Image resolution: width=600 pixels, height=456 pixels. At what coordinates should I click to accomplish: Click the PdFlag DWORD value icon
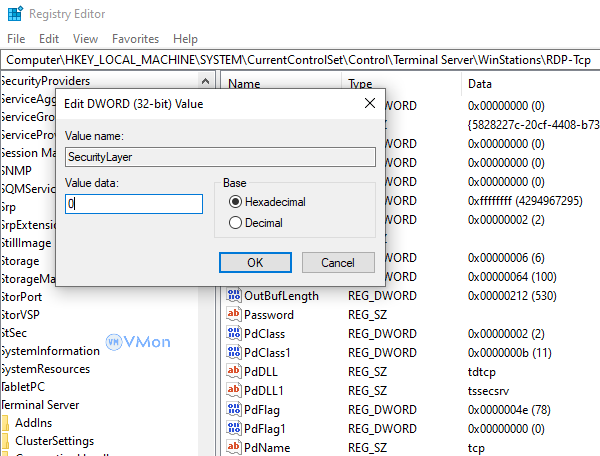coord(235,408)
